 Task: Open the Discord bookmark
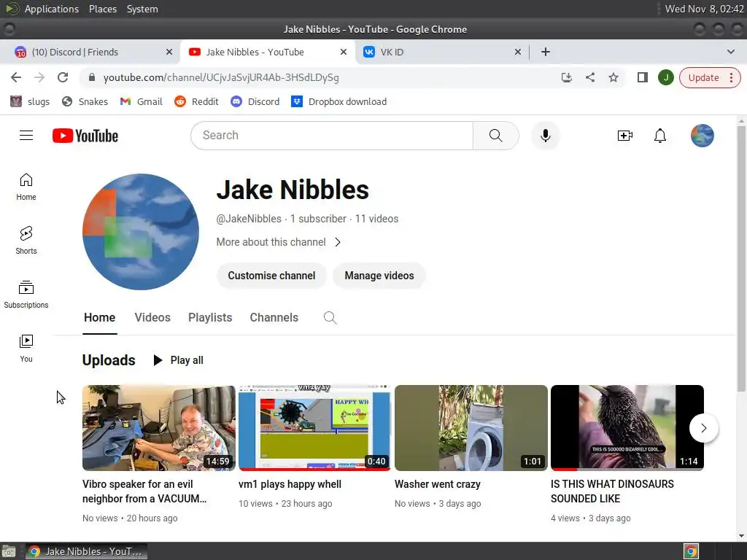255,101
